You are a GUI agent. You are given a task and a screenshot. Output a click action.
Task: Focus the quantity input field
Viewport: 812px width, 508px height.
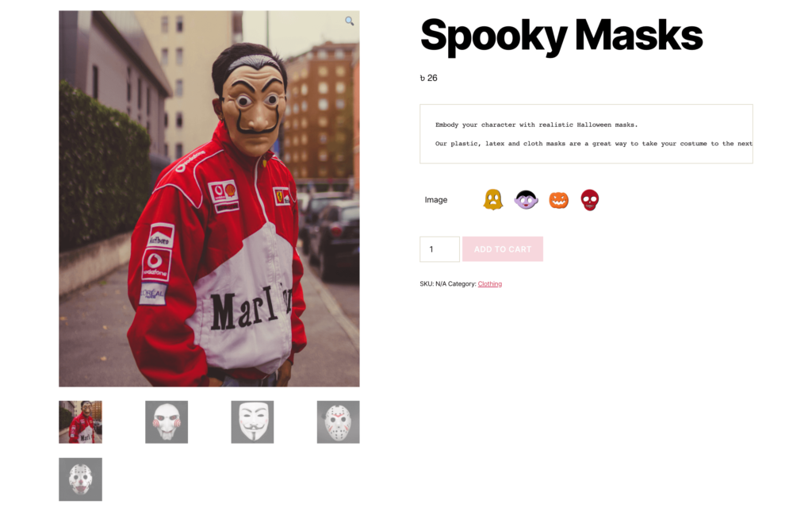point(439,249)
